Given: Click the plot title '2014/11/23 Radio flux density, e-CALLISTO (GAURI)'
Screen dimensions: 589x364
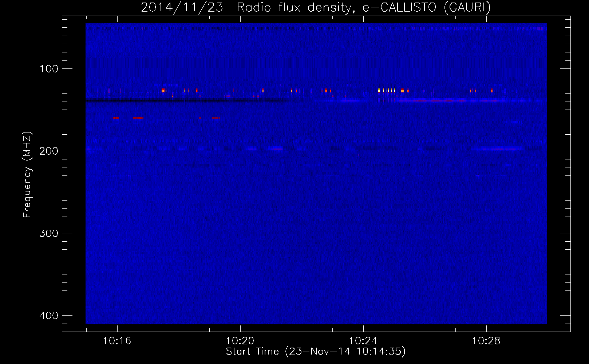Looking at the screenshot, I should (x=316, y=7).
